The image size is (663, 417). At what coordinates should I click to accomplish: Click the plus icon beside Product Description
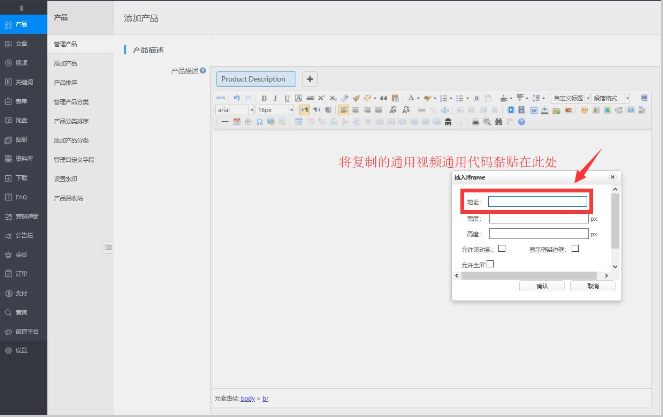tap(309, 78)
